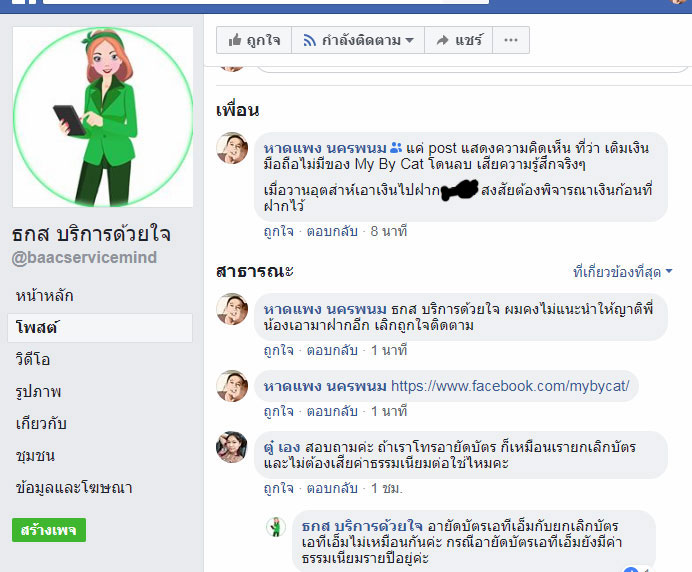Screen dimensions: 692x572
Task: Open the three-dot more options menu
Action: 511,40
